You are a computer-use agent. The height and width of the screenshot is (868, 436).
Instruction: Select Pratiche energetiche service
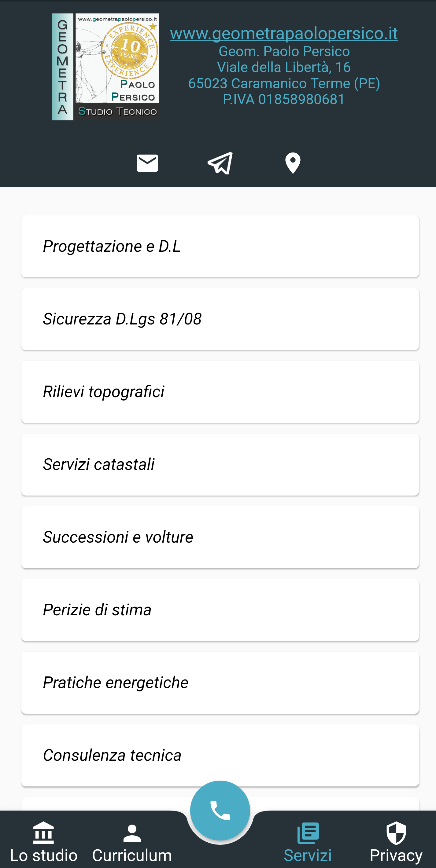(220, 683)
